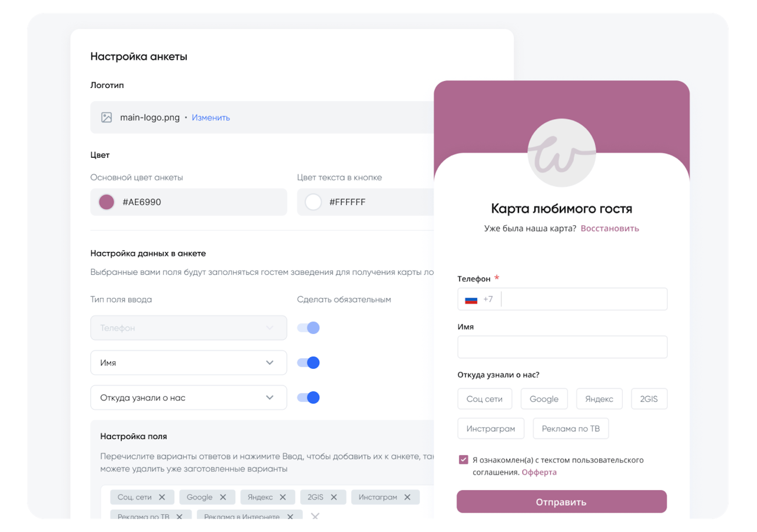
Task: Click the "Изменить" link next to the logo
Action: coord(211,117)
